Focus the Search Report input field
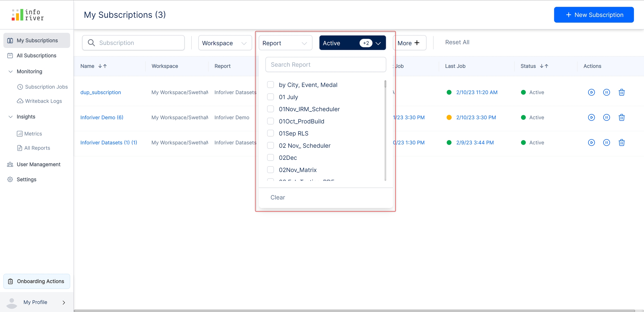Viewport: 644px width, 312px height. pyautogui.click(x=326, y=65)
